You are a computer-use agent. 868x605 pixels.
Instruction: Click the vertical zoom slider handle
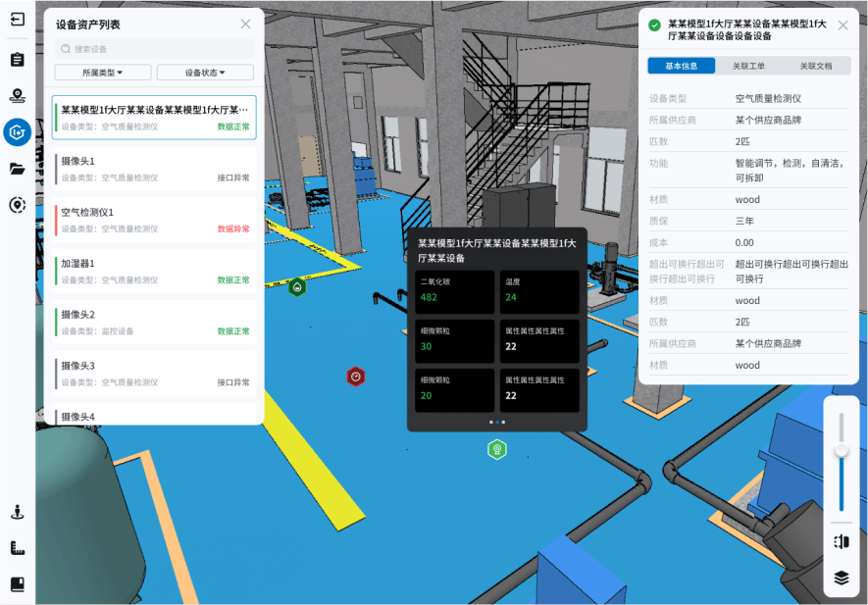click(x=841, y=451)
